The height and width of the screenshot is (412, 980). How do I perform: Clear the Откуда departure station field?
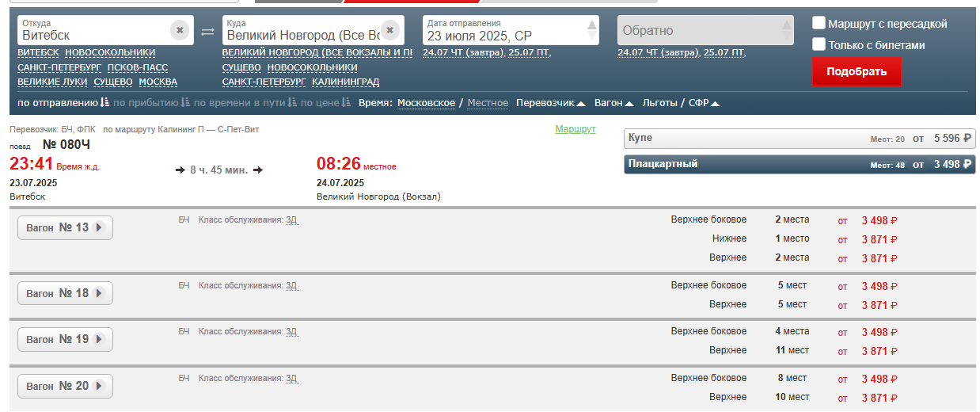coord(180,31)
